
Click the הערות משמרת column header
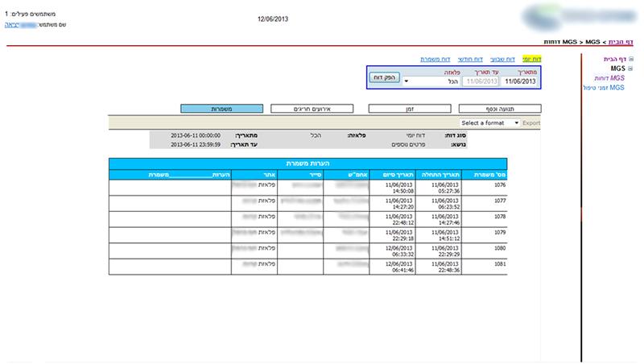point(170,175)
